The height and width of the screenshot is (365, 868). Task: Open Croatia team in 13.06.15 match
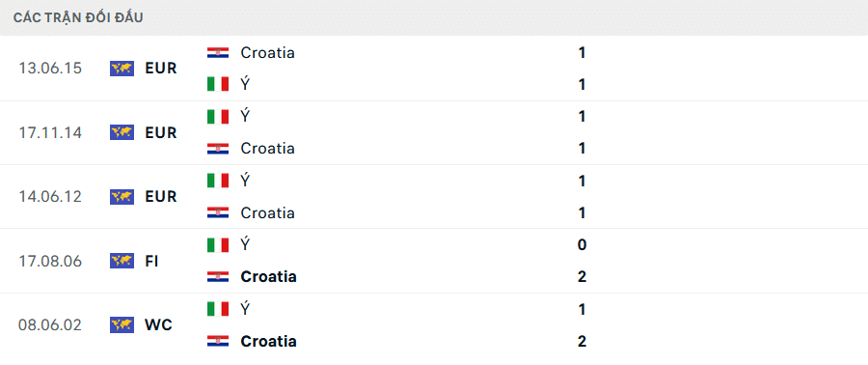[x=267, y=52]
